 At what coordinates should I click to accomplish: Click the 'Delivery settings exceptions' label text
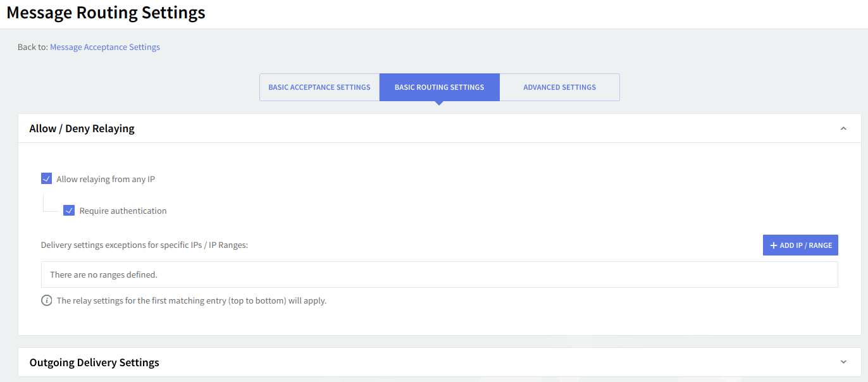click(144, 245)
